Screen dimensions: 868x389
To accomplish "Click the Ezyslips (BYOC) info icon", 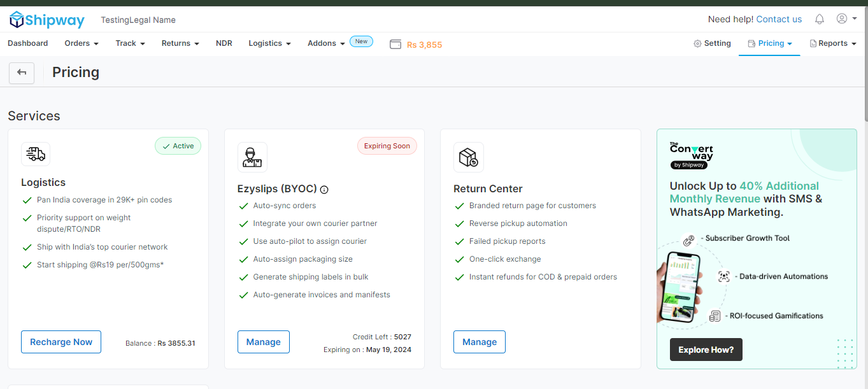I will click(324, 189).
